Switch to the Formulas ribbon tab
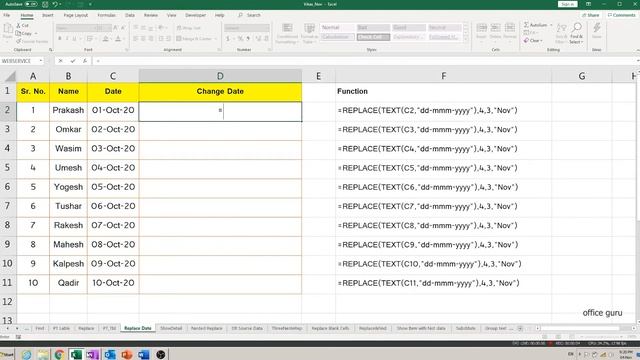The image size is (640, 360). coord(106,15)
